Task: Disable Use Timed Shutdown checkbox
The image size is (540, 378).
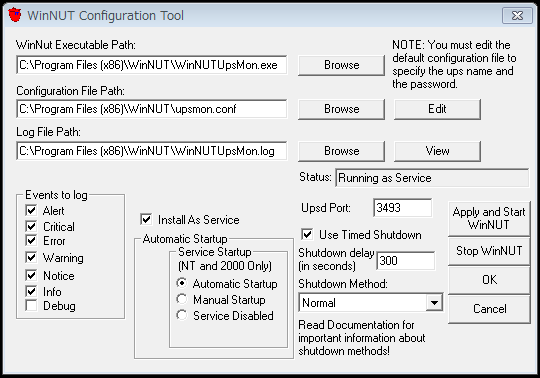Action: 307,234
